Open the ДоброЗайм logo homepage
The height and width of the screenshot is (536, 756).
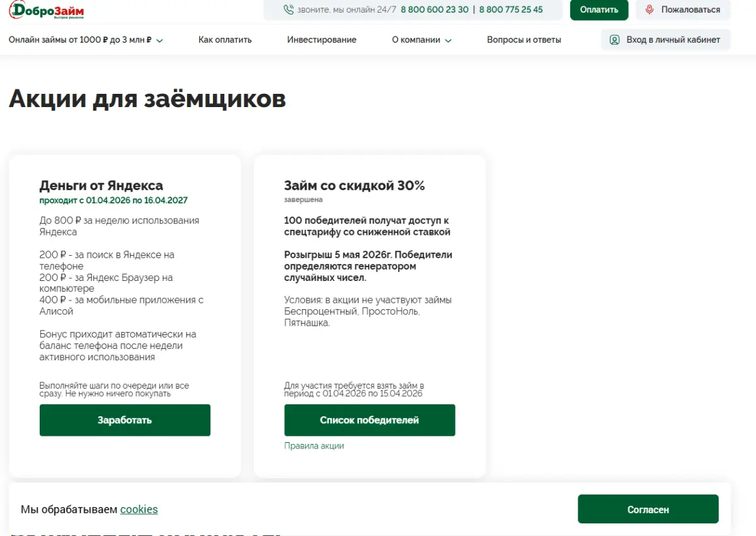tap(47, 10)
